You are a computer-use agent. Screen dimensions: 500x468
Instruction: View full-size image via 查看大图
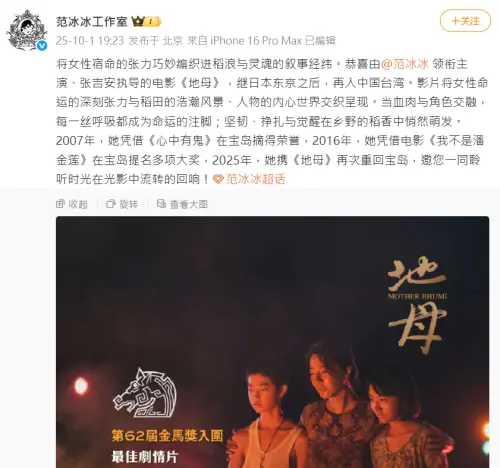click(x=182, y=204)
